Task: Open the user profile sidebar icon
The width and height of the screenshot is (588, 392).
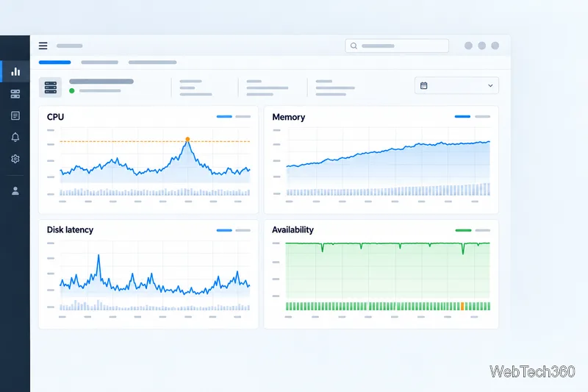Action: pyautogui.click(x=15, y=191)
